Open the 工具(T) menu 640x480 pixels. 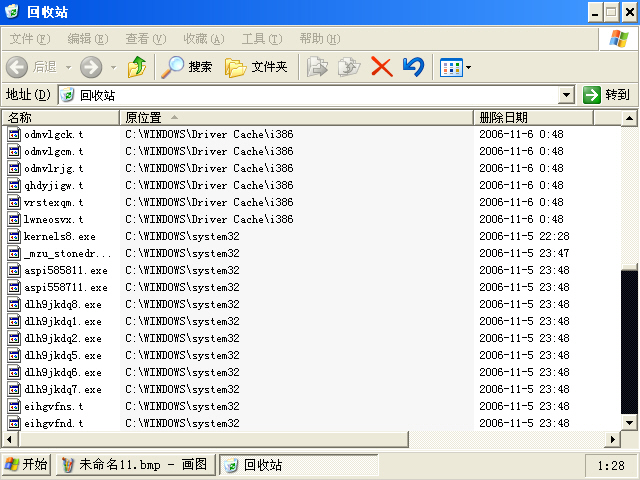point(262,39)
